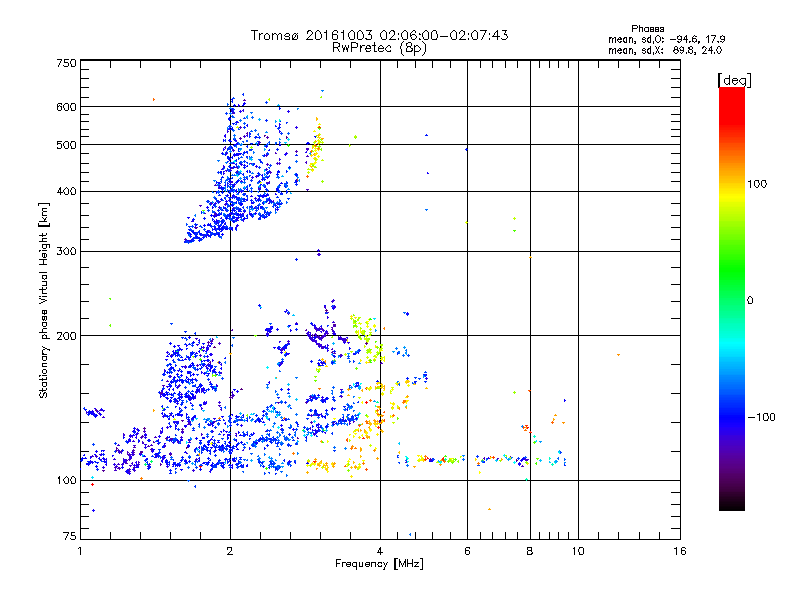Click the 'Stationary phase Virtual Height [km]' axis title

point(44,300)
